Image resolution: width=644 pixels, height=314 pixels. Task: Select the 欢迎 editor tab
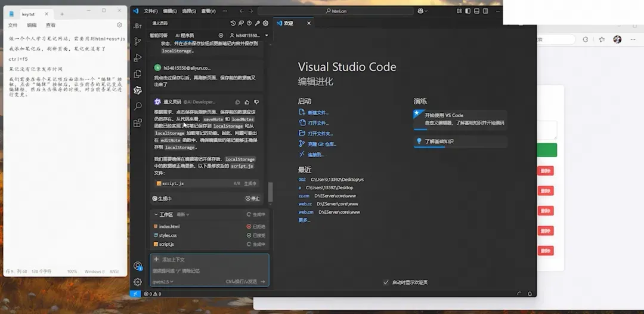[293, 23]
